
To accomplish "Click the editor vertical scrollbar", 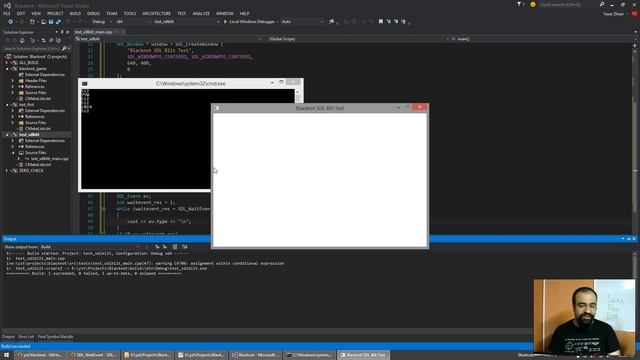I will 635,139.
